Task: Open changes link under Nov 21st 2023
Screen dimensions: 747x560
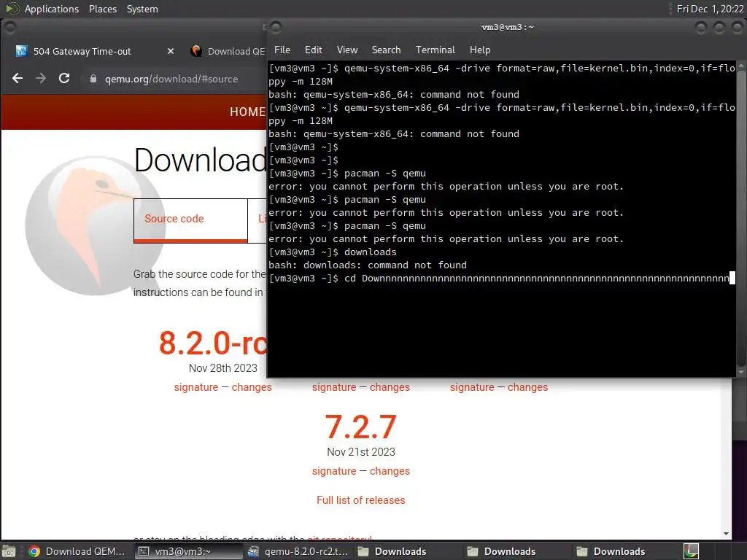Action: (390, 471)
